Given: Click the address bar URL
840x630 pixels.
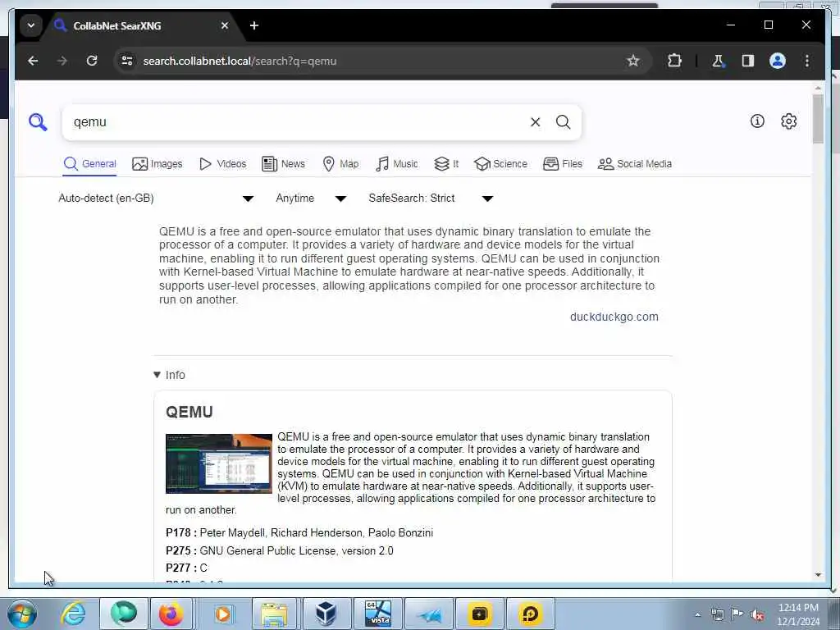Looking at the screenshot, I should [240, 61].
